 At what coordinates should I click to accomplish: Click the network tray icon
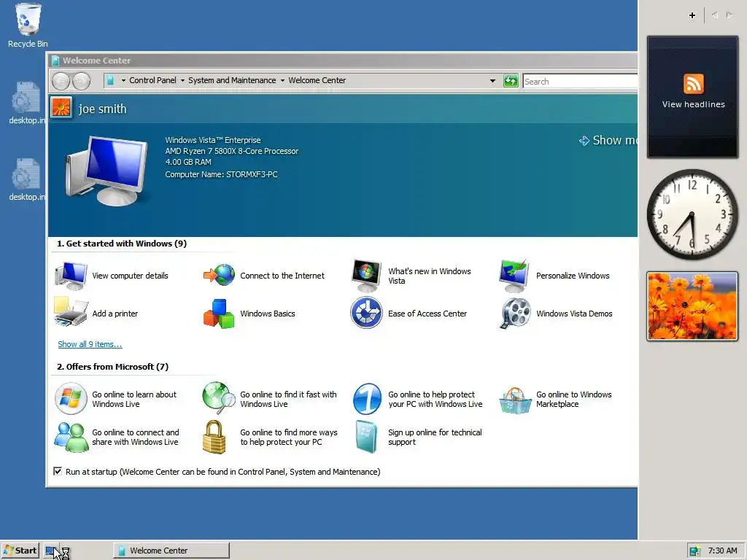click(x=694, y=551)
